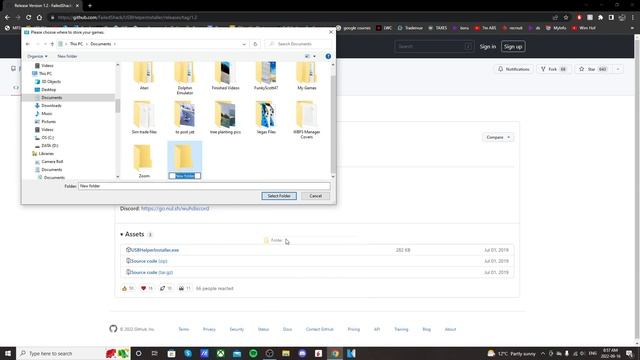This screenshot has height=360, width=640.
Task: Fork the repository
Action: click(x=553, y=69)
